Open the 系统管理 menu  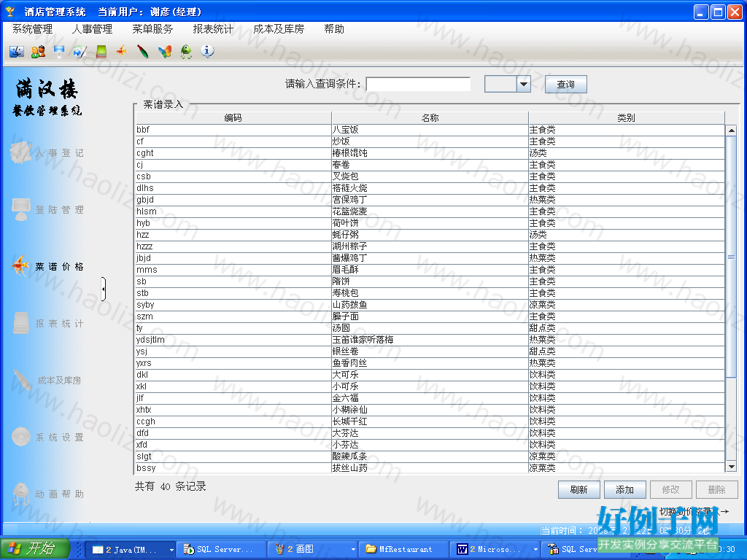point(32,29)
